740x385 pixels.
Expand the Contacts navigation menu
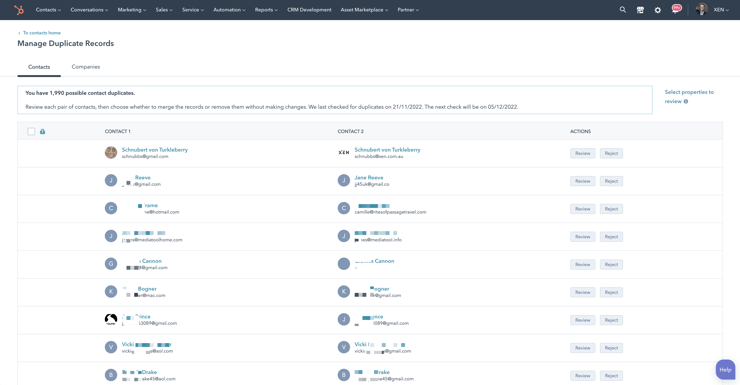click(x=48, y=9)
